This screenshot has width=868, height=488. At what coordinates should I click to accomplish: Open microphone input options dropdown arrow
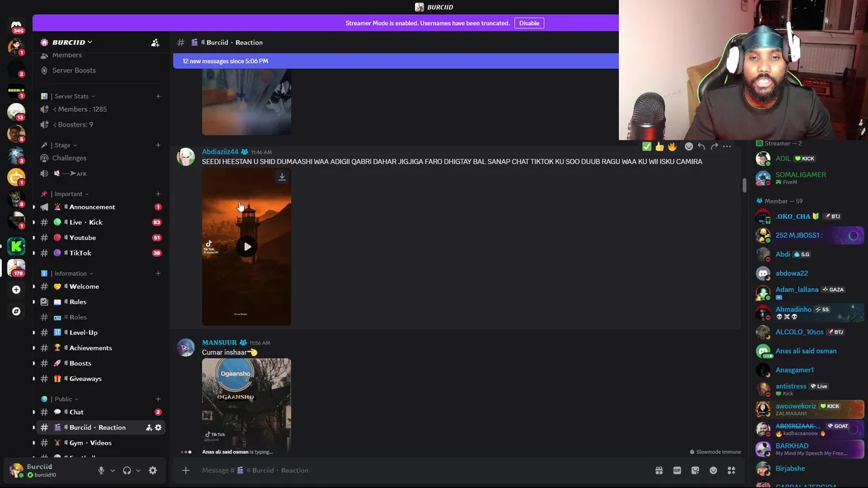113,470
